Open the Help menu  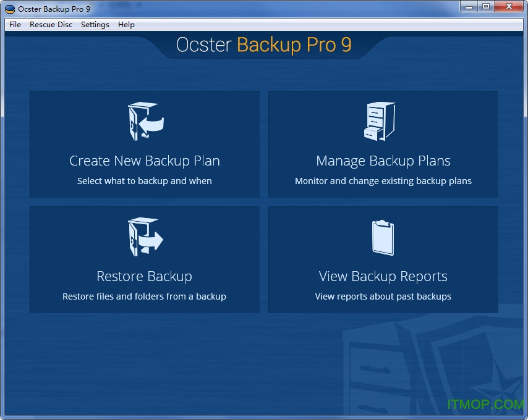126,25
